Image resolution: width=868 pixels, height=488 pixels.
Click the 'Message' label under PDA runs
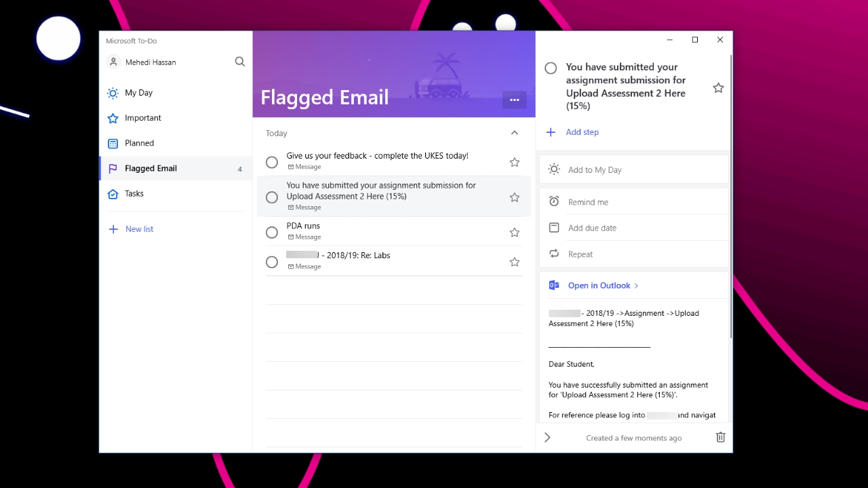point(308,237)
